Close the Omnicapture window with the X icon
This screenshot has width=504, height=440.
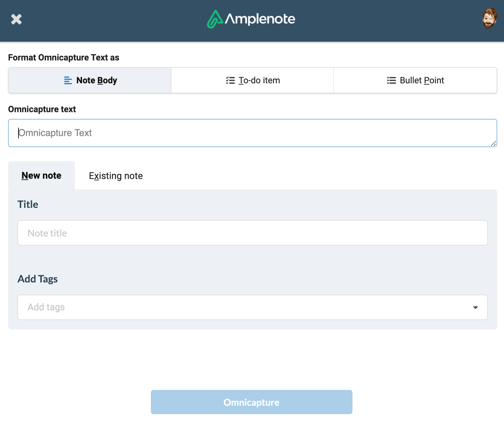point(16,19)
